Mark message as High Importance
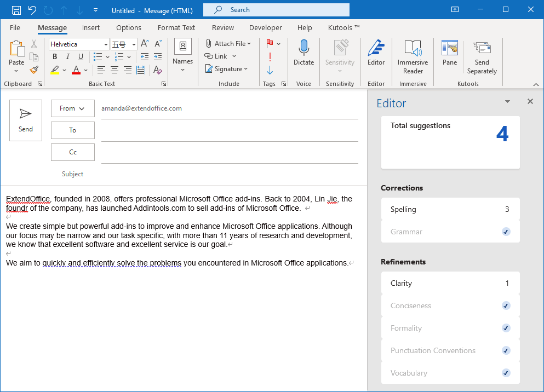 tap(270, 57)
